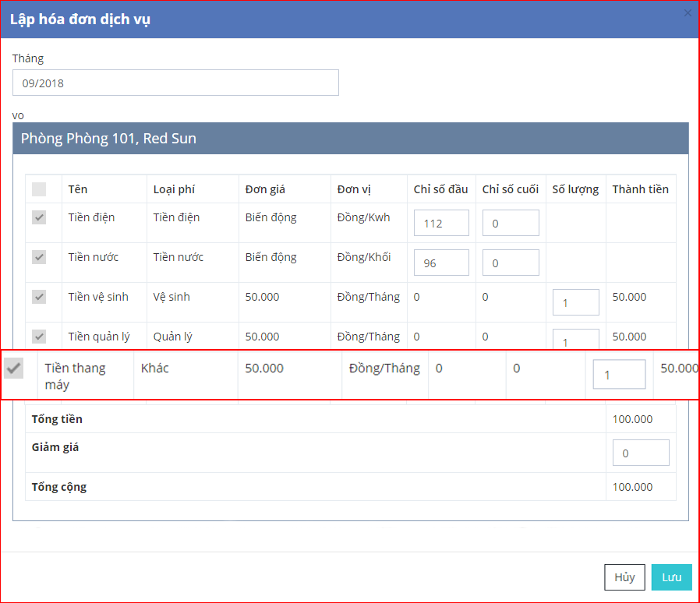Image resolution: width=700 pixels, height=603 pixels.
Task: Save invoice with the Lưu button
Action: click(x=671, y=577)
